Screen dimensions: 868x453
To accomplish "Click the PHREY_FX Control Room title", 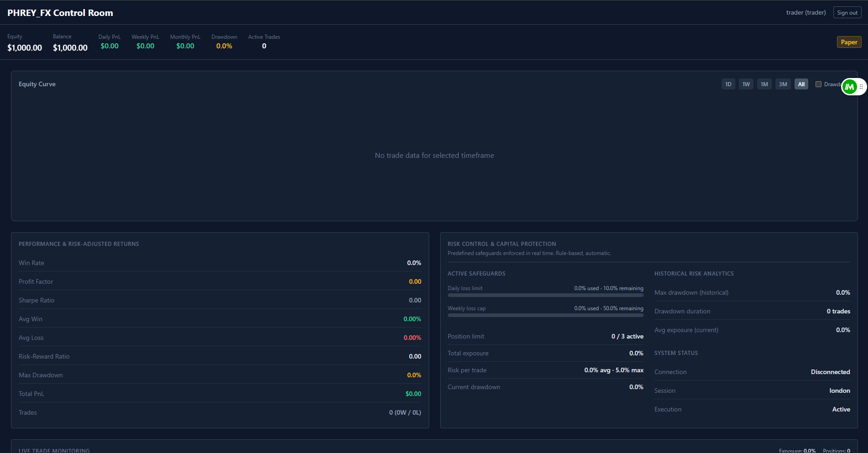I will tap(60, 13).
